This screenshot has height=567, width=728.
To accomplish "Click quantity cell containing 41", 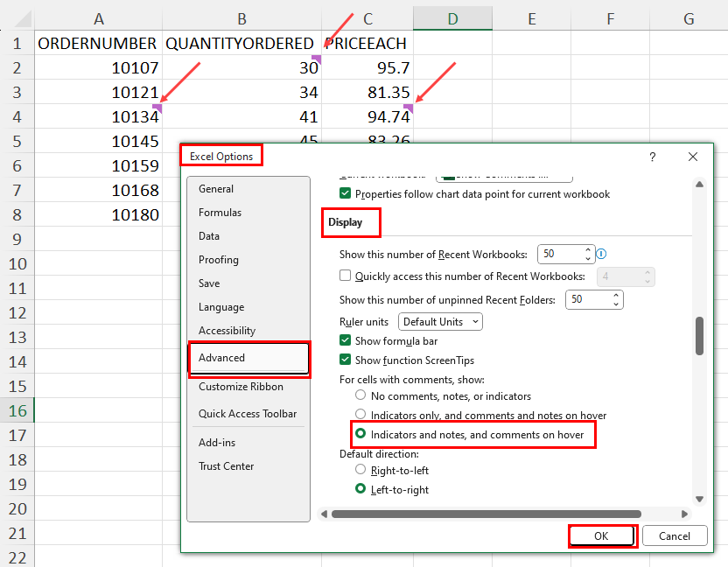I will pos(241,116).
